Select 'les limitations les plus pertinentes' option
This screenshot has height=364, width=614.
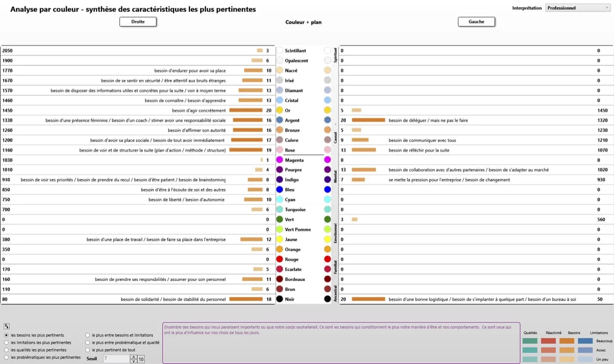click(6, 342)
